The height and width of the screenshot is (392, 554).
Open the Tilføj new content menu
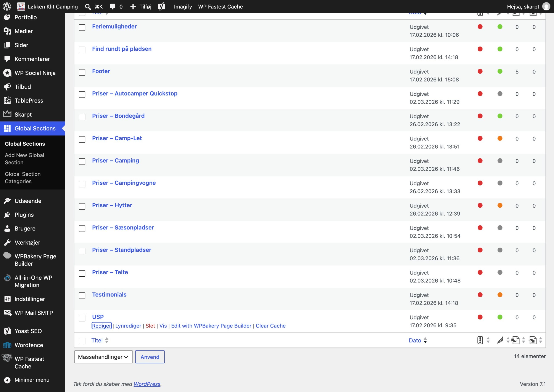pyautogui.click(x=141, y=6)
